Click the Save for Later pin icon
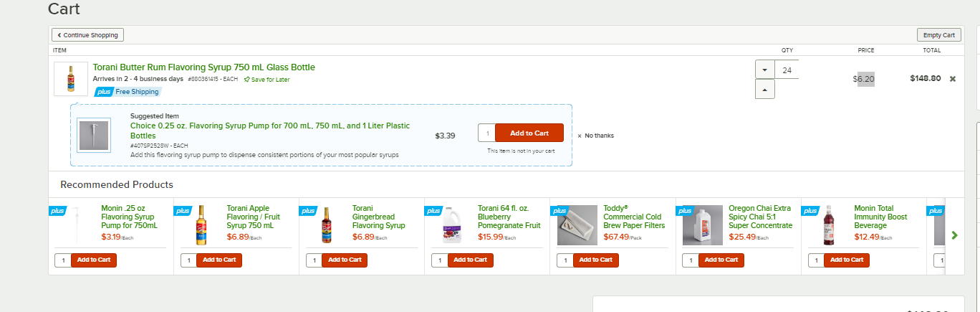Image resolution: width=980 pixels, height=312 pixels. coord(247,79)
